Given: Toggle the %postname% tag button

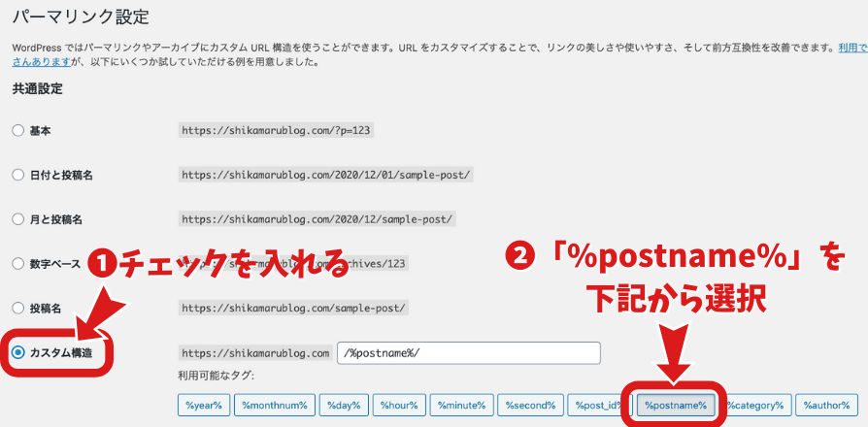Looking at the screenshot, I should tap(676, 405).
